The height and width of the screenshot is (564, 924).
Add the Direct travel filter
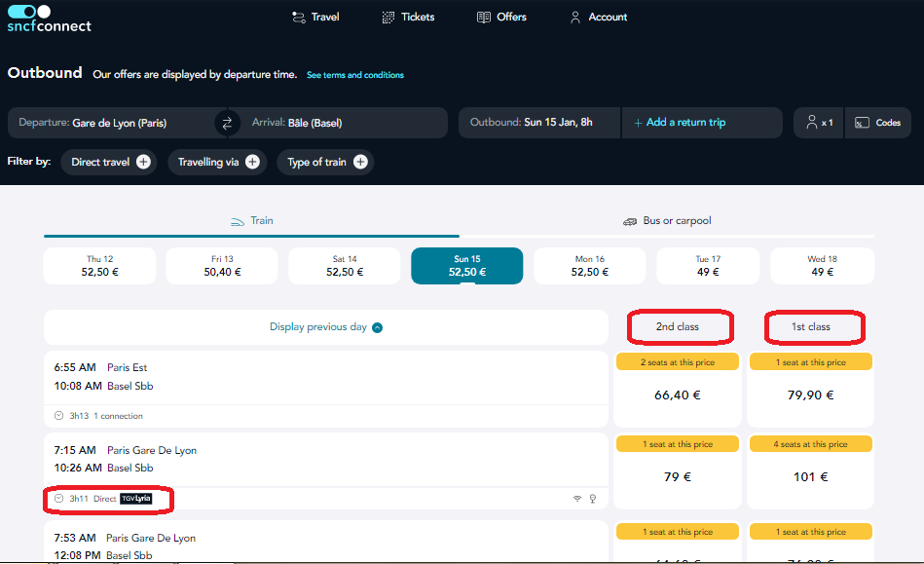pos(109,162)
